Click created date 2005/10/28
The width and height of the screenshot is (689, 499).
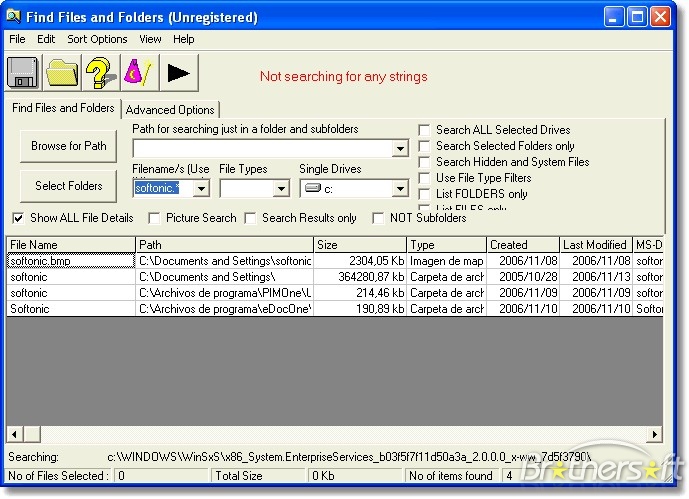point(523,277)
